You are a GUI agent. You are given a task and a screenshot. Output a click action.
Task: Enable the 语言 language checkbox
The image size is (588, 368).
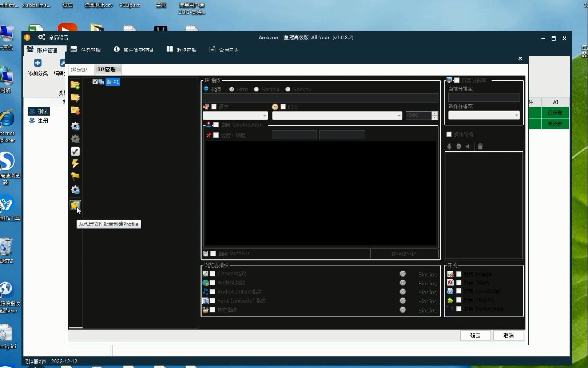click(214, 107)
